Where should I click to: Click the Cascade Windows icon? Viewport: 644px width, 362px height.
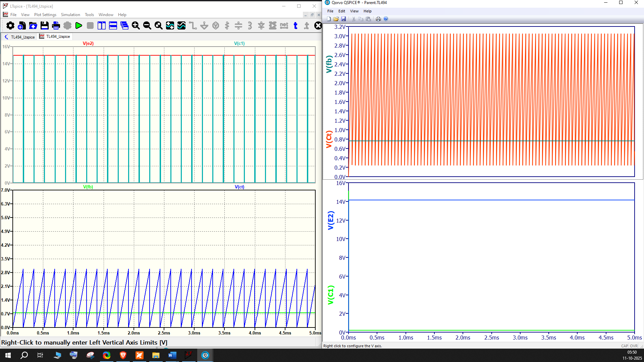pyautogui.click(x=124, y=25)
